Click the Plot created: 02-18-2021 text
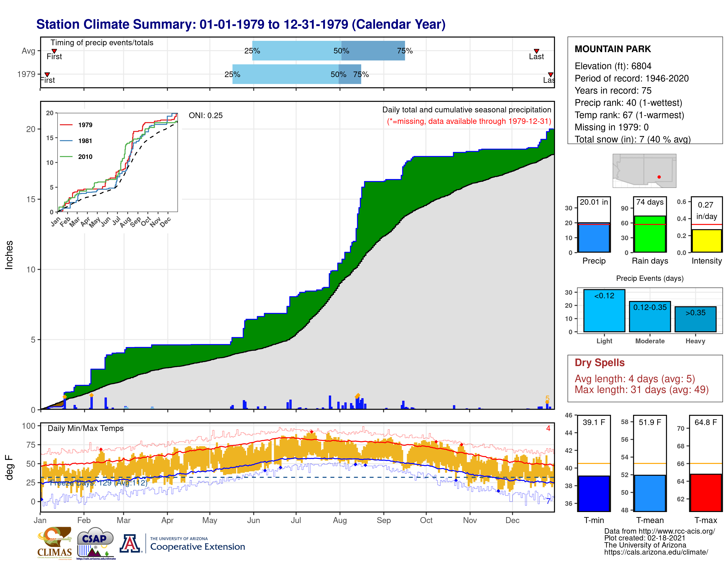This screenshot has height=563, width=728. pos(645,538)
